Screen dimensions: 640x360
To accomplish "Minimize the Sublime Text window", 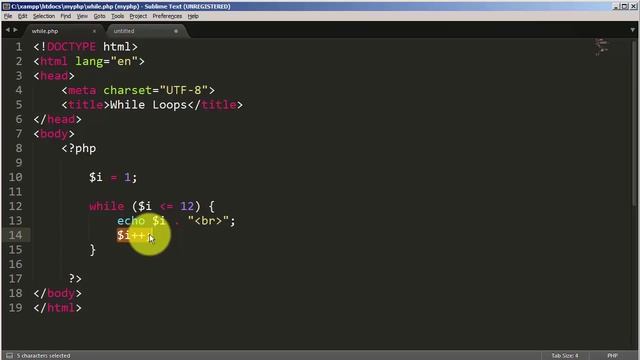I will pos(616,7).
